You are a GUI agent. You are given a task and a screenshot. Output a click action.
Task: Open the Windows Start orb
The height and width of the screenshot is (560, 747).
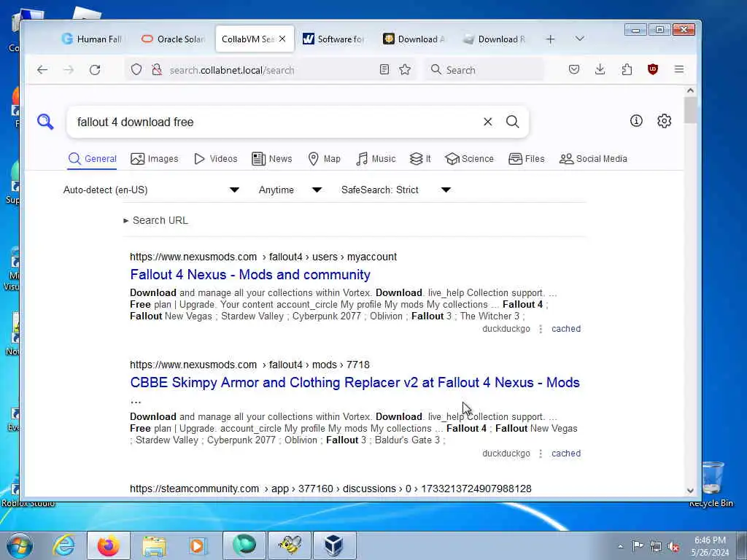(20, 545)
